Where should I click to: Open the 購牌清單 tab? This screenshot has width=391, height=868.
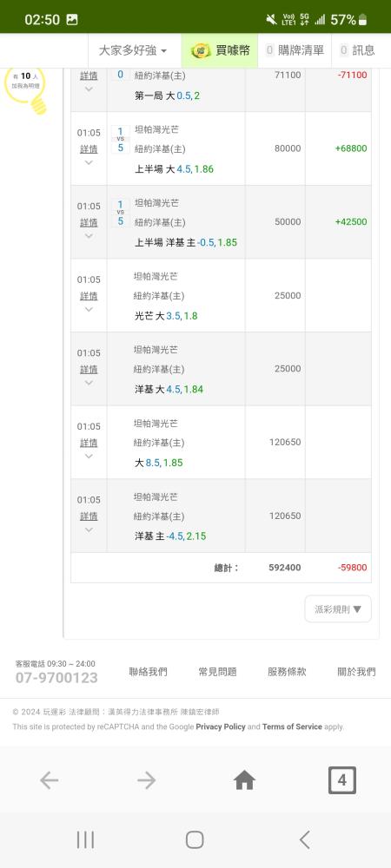295,51
